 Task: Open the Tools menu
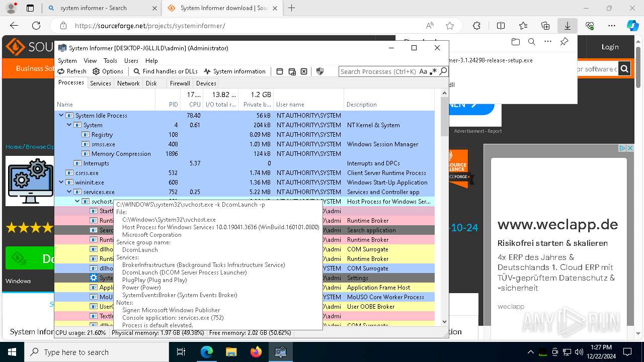tap(110, 60)
